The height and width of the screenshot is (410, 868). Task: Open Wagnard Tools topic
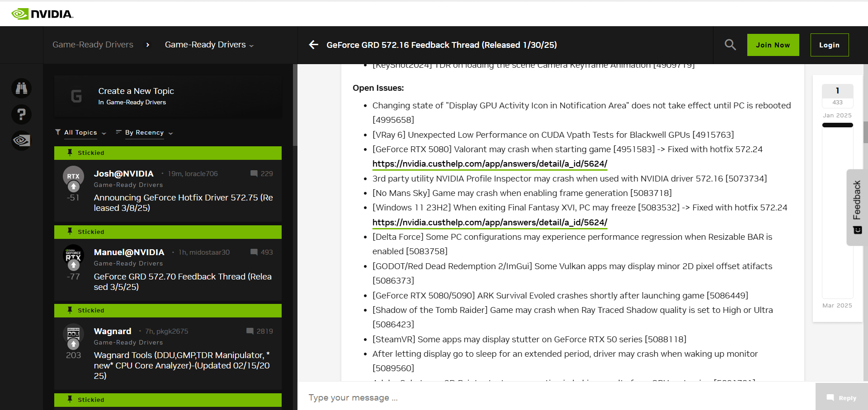[182, 365]
